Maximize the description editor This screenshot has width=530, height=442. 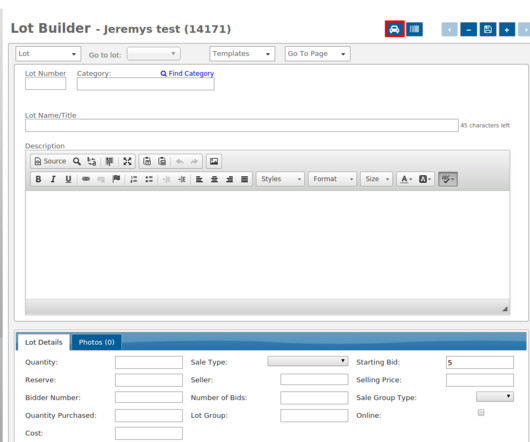pos(127,161)
